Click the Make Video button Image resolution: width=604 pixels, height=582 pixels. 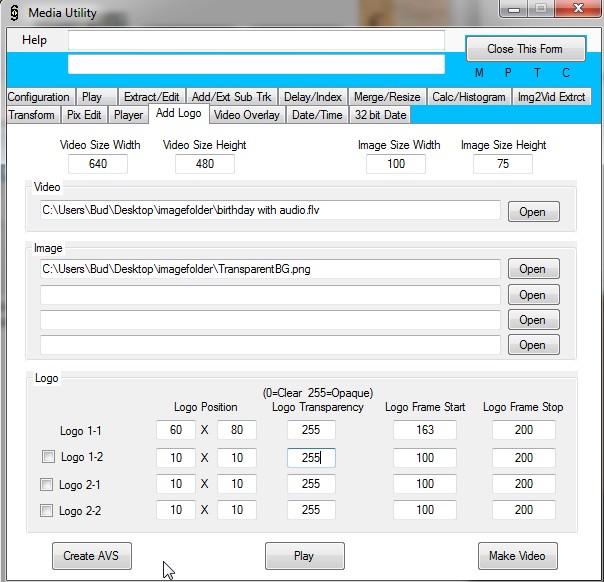point(518,556)
